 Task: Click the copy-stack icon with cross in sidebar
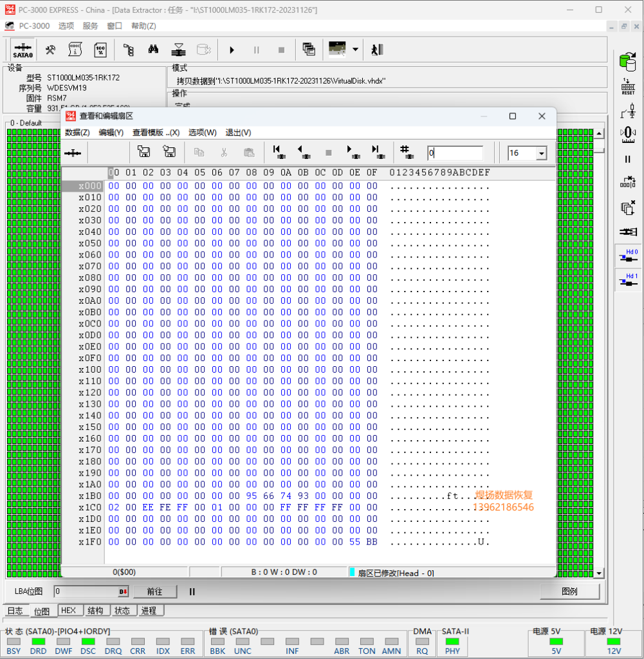coord(628,208)
